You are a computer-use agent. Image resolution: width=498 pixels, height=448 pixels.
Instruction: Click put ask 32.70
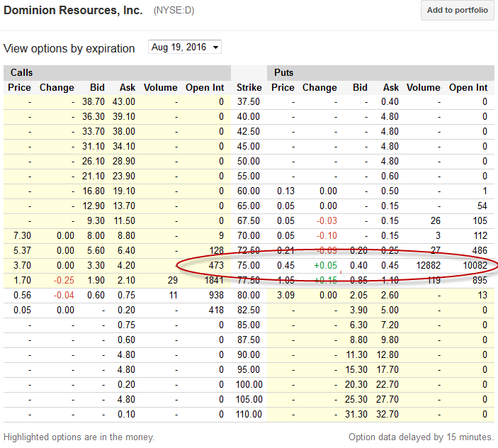pyautogui.click(x=387, y=414)
